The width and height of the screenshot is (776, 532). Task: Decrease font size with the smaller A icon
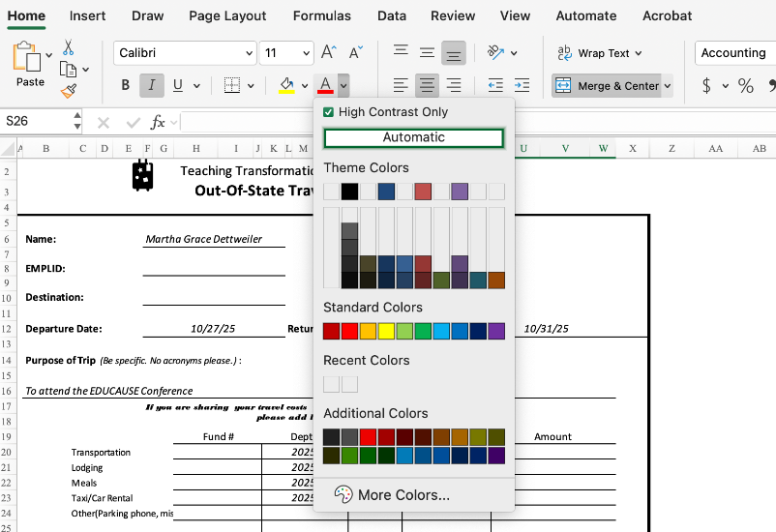coord(356,52)
